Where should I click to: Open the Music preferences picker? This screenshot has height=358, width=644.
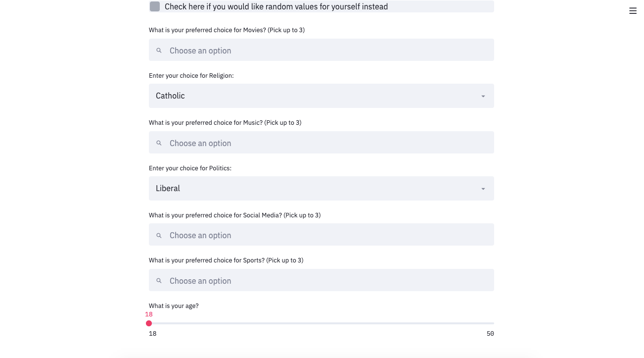point(322,143)
